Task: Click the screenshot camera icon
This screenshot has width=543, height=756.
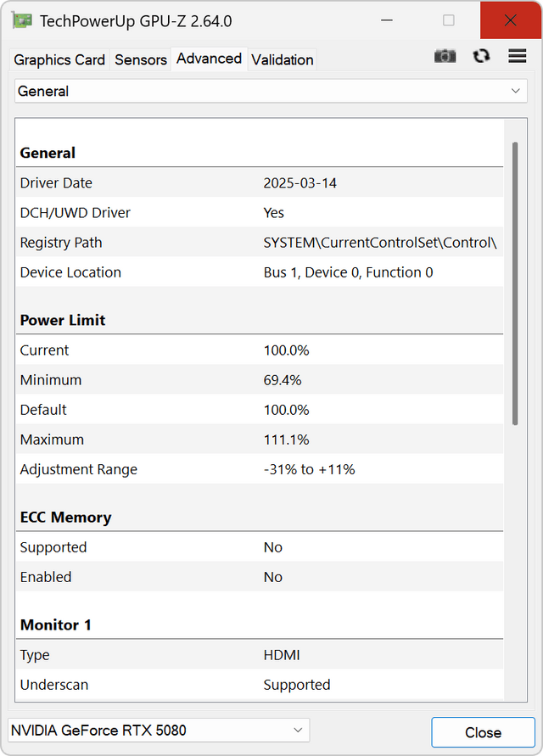Action: [x=445, y=56]
